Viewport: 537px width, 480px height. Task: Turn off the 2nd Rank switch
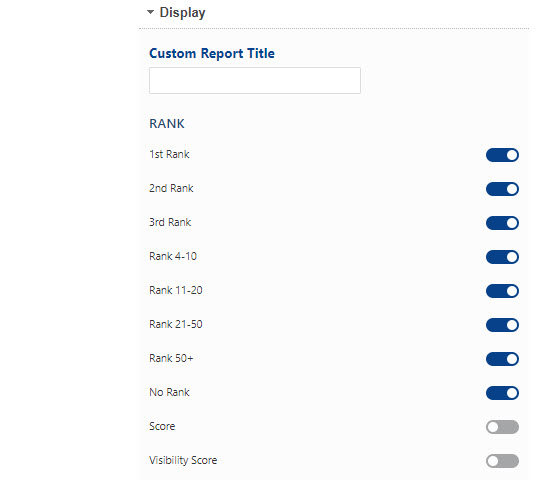tap(502, 189)
